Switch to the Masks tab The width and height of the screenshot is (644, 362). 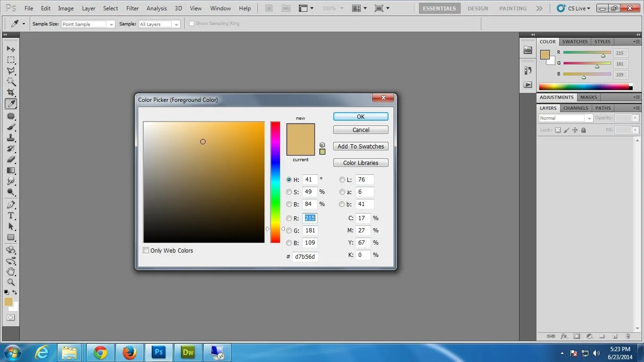coord(588,97)
